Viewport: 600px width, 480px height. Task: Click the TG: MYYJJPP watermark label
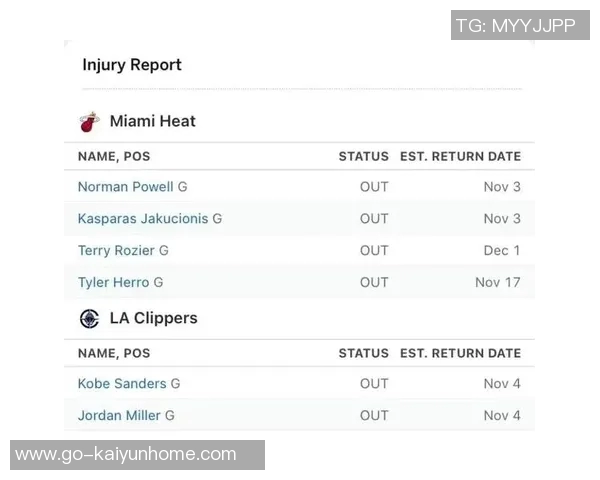click(x=515, y=26)
